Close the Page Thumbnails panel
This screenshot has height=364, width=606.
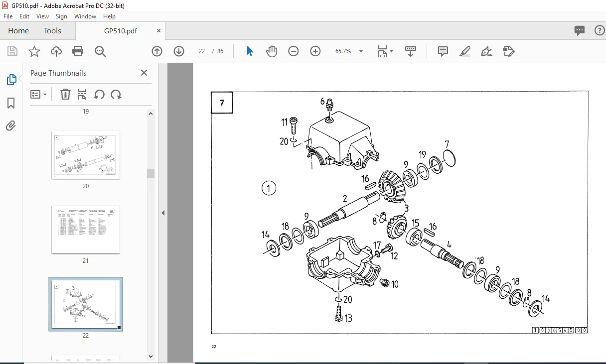(x=144, y=73)
